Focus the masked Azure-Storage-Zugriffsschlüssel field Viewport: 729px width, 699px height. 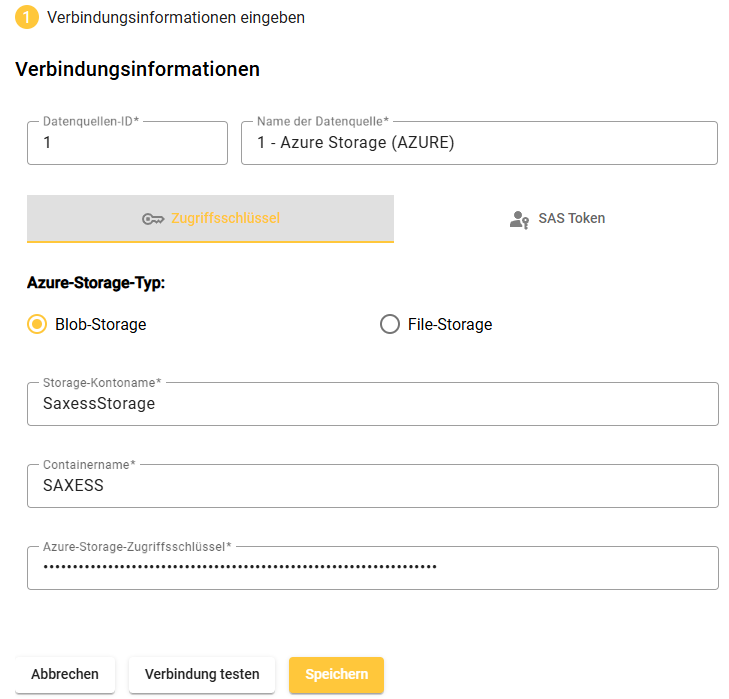click(372, 568)
